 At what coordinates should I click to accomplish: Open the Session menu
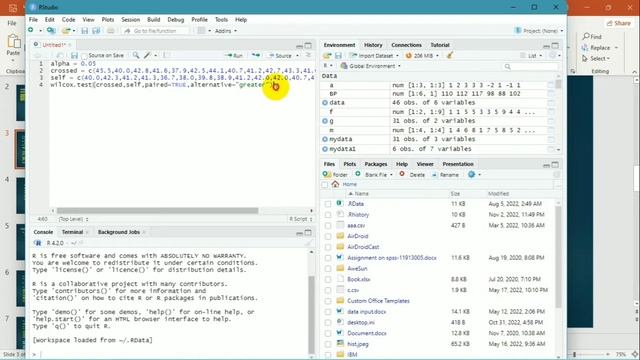tap(130, 20)
